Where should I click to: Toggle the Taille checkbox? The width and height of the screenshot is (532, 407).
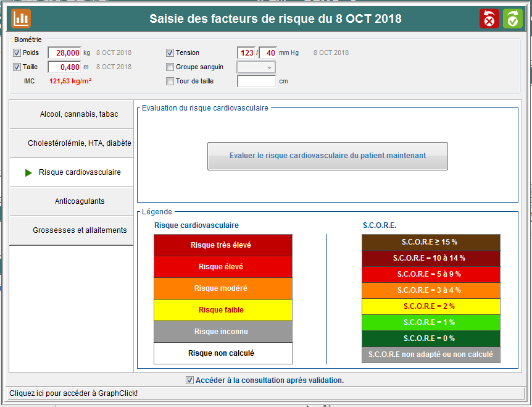[x=17, y=67]
